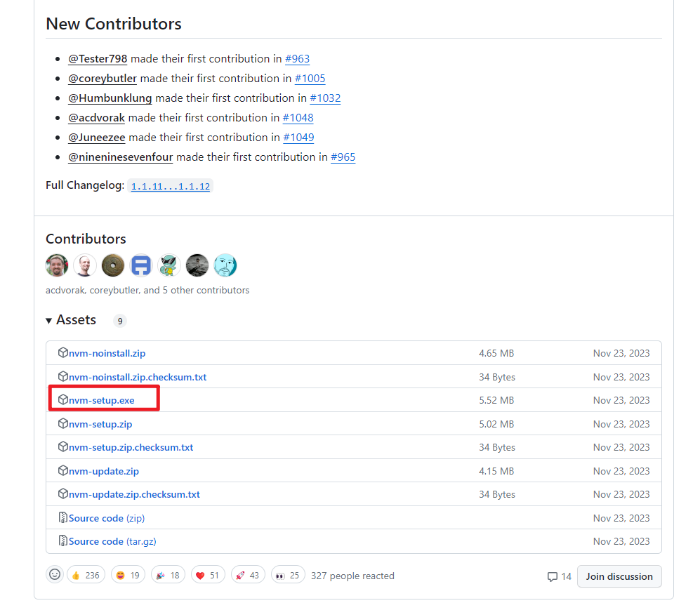Click package icon beside nvm-update.zip
The image size is (700, 603).
pos(63,470)
